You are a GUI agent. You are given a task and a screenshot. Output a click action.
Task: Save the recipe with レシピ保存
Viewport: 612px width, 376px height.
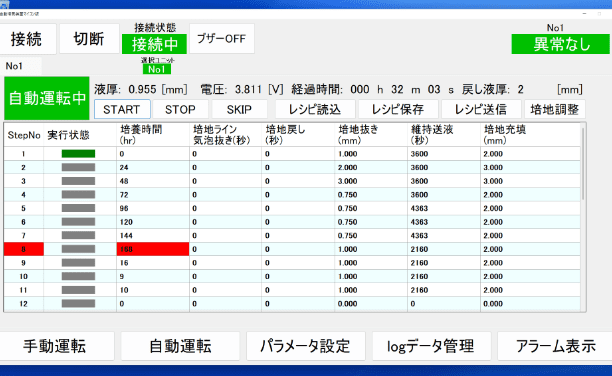coord(398,109)
